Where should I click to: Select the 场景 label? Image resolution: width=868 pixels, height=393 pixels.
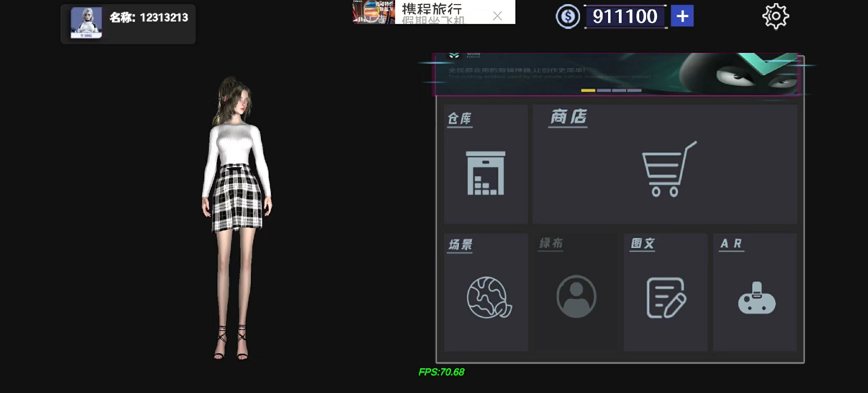pos(460,245)
